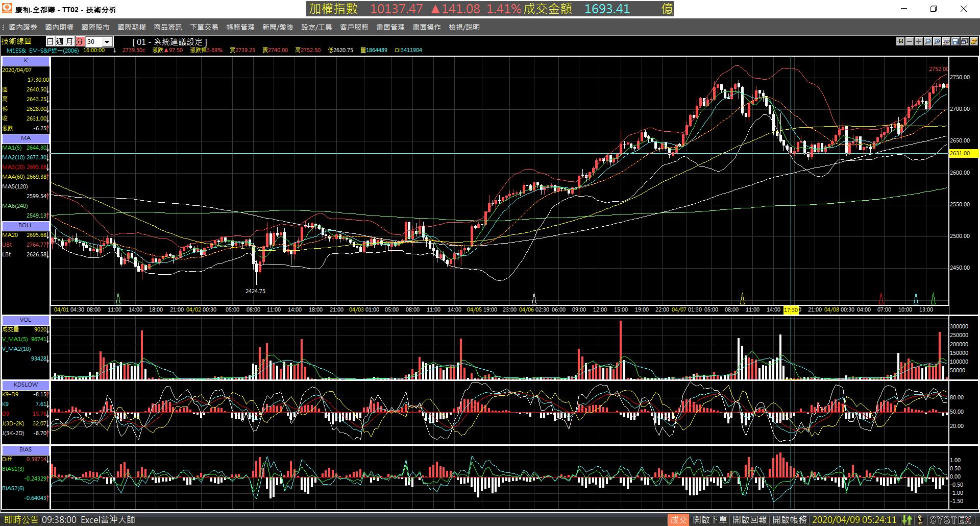Click the 技術線圖 title label
The image size is (980, 526).
(x=17, y=41)
